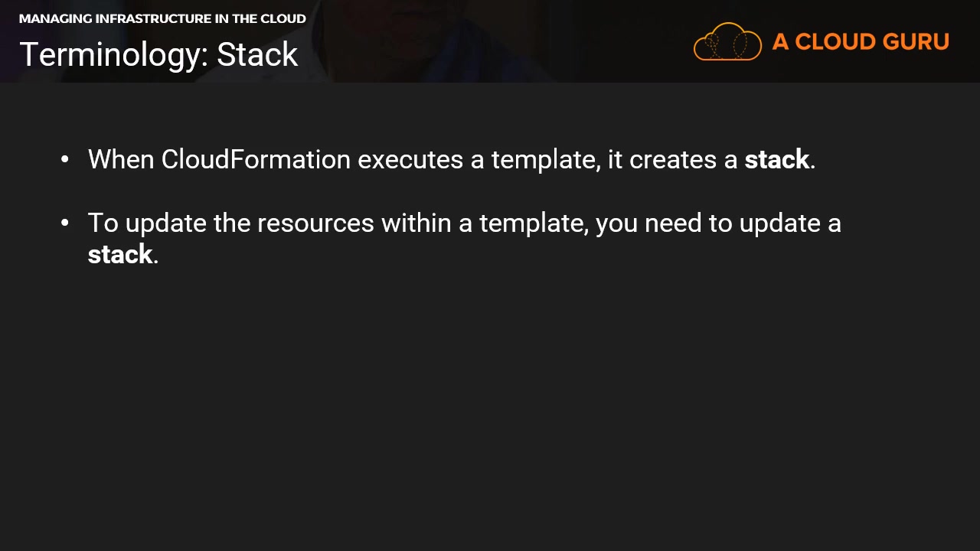Click the second bullet point dot
Viewport: 980px width, 551px height.
click(x=65, y=223)
